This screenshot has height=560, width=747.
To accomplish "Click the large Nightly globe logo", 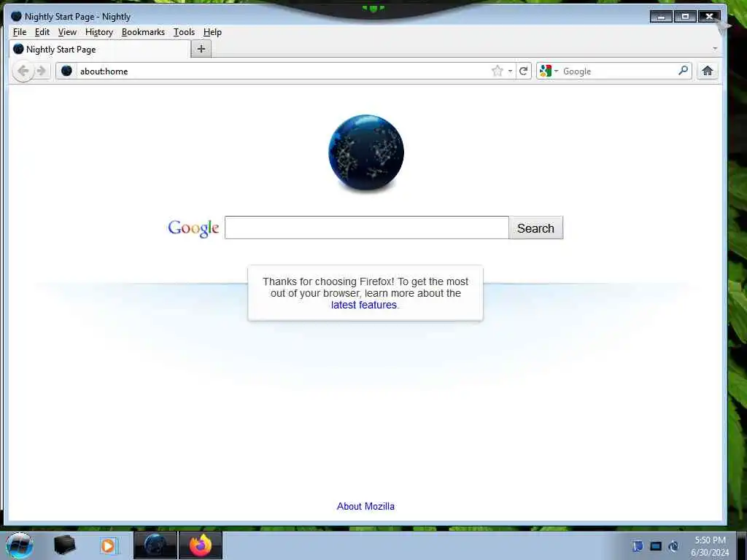I will click(366, 152).
